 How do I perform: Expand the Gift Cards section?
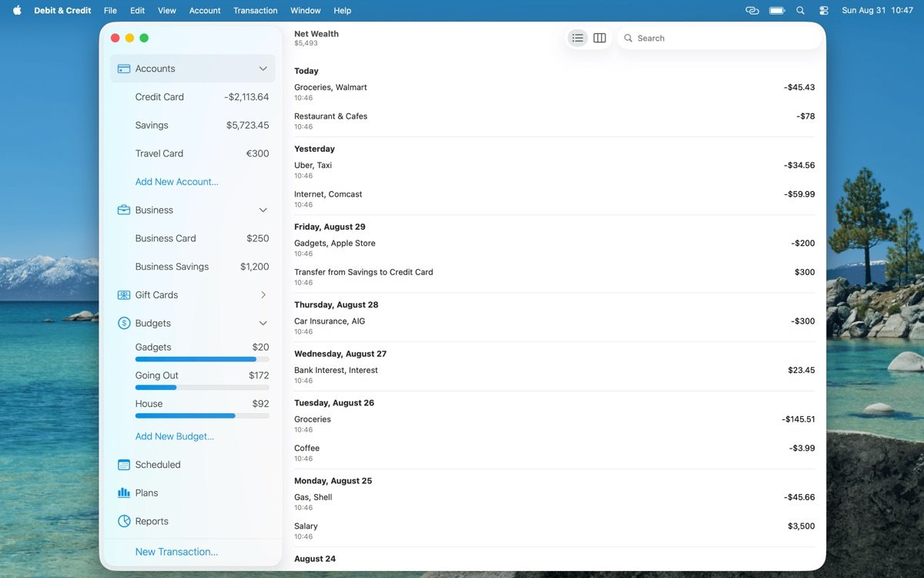tap(264, 294)
